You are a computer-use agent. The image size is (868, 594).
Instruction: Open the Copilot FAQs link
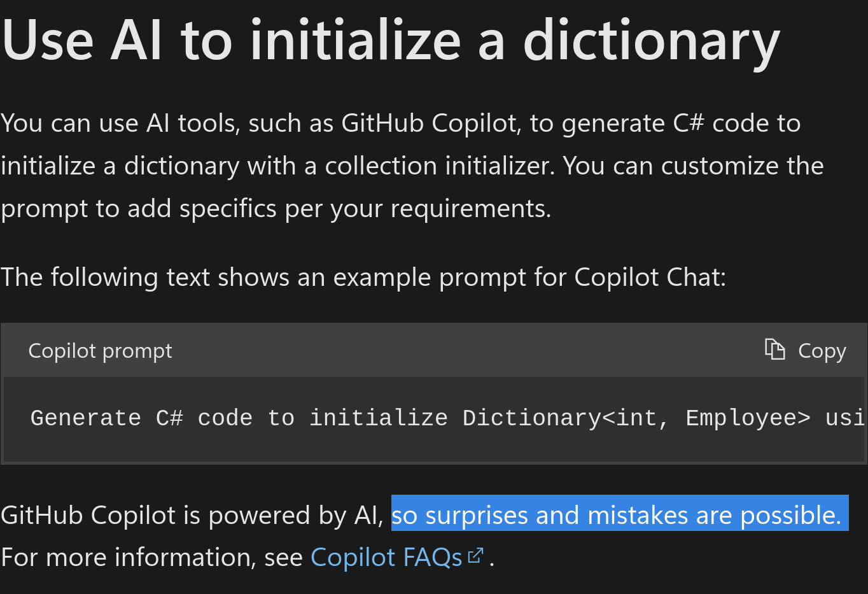386,557
